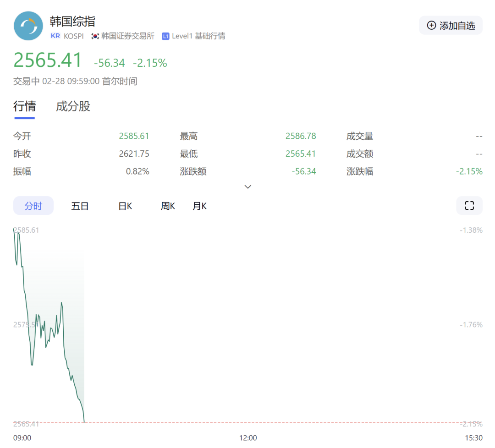The height and width of the screenshot is (448, 495).
Task: Click the KOSPI circular index logo
Action: 28,26
